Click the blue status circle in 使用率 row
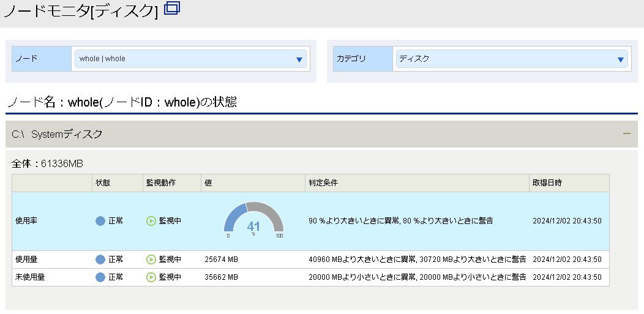Viewport: 644px width, 314px height. (x=100, y=221)
